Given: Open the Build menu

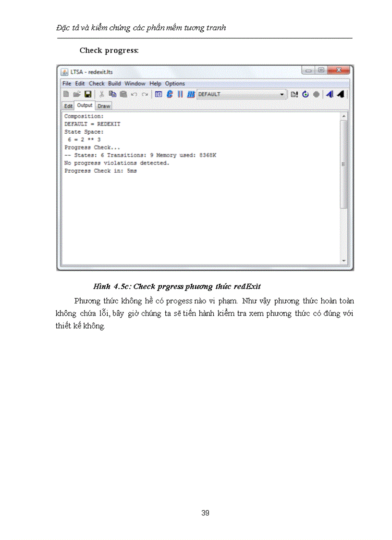Looking at the screenshot, I should click(114, 84).
